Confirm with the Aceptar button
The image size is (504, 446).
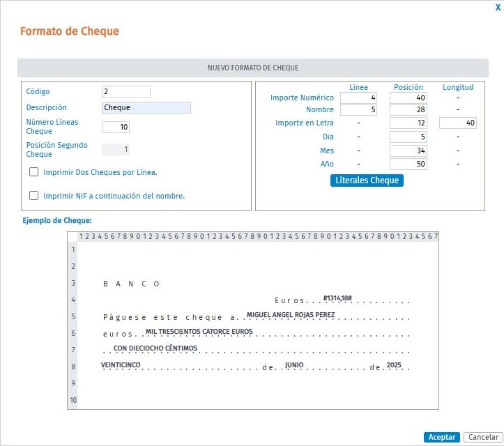coord(442,437)
